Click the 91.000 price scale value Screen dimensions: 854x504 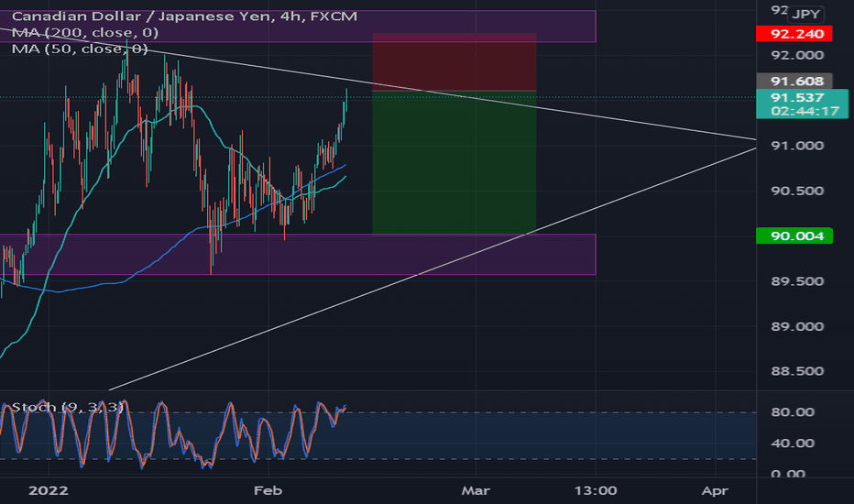click(797, 146)
